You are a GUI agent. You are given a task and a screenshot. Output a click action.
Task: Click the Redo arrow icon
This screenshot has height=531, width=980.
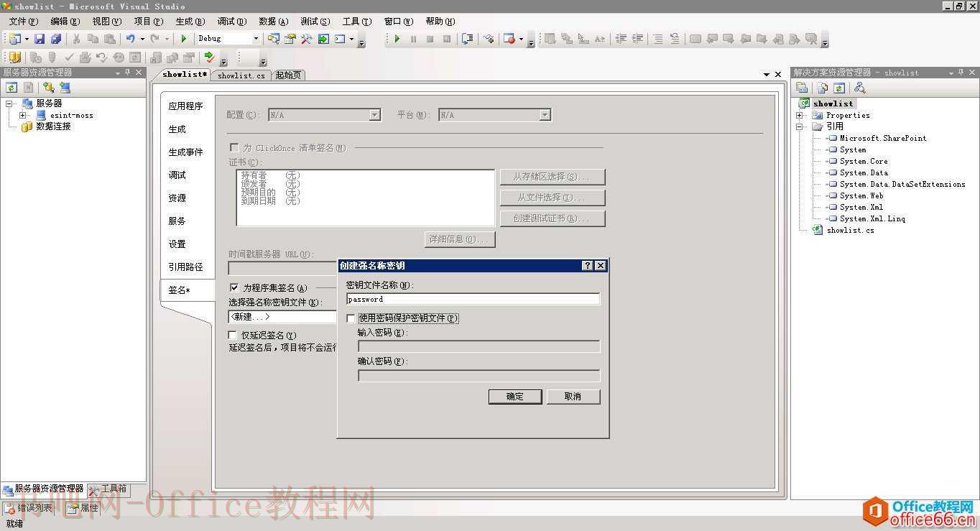pyautogui.click(x=155, y=39)
